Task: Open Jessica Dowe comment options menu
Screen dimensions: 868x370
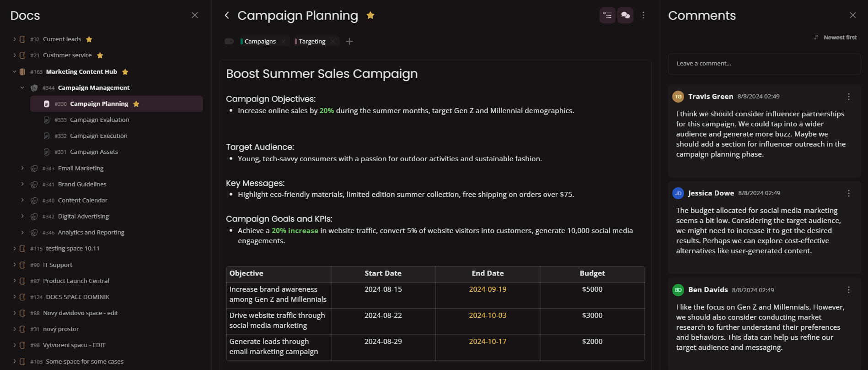Action: (x=849, y=193)
